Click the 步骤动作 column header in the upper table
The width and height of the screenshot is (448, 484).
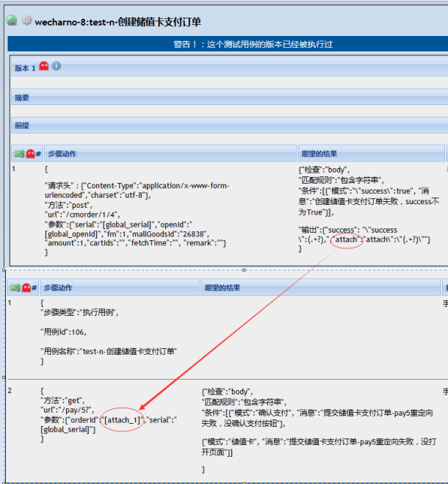tap(62, 154)
